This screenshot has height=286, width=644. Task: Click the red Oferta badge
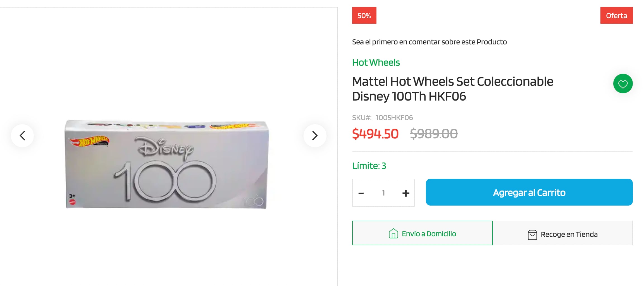click(616, 16)
